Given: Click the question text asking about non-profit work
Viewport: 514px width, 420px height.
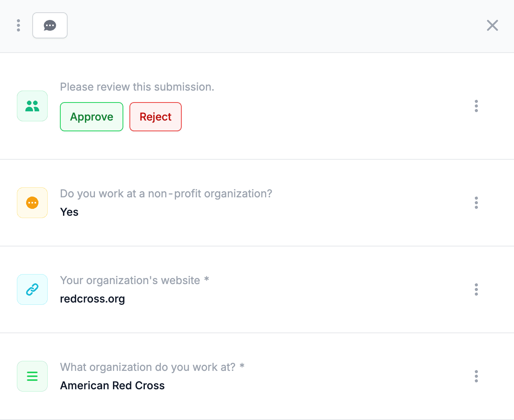Looking at the screenshot, I should pos(166,193).
